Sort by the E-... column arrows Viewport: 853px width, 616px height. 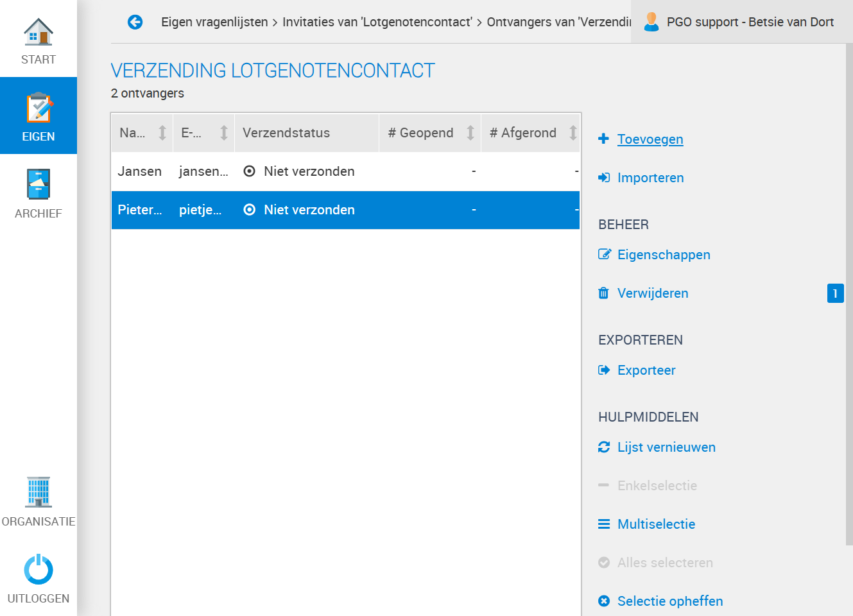pyautogui.click(x=224, y=133)
